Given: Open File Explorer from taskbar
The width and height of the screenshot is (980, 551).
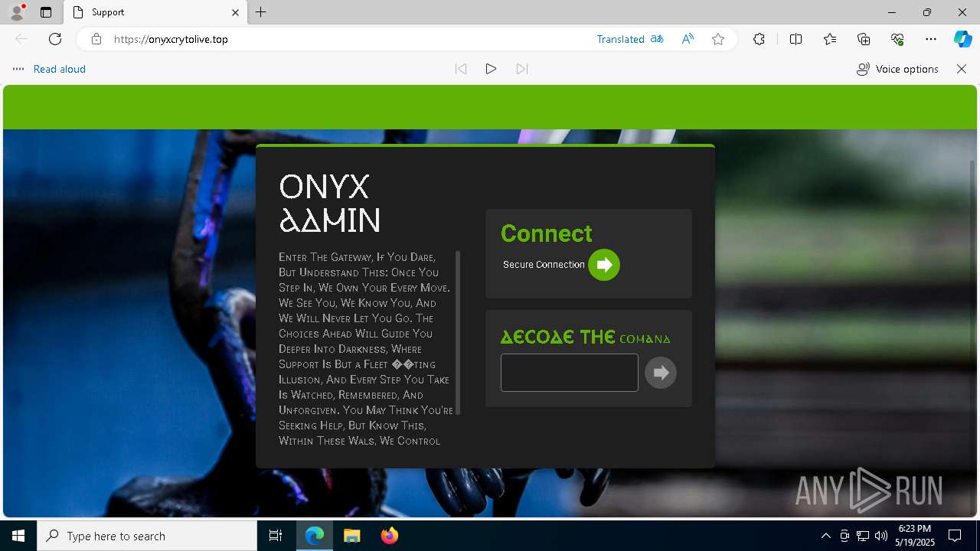Looking at the screenshot, I should coord(351,536).
